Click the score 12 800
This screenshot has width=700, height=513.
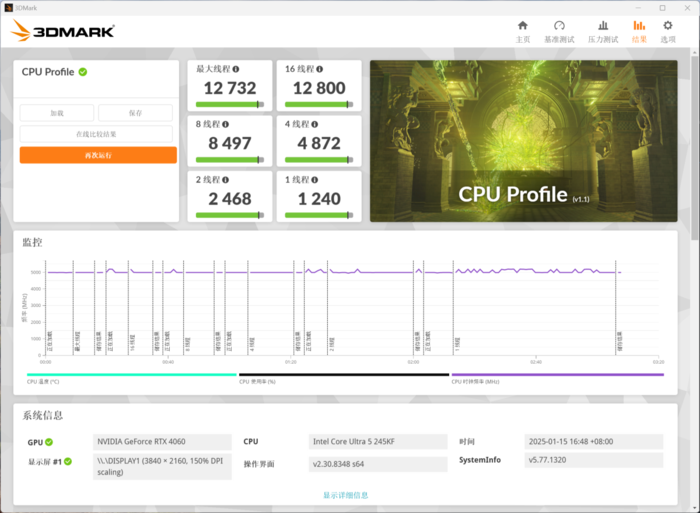pyautogui.click(x=319, y=88)
